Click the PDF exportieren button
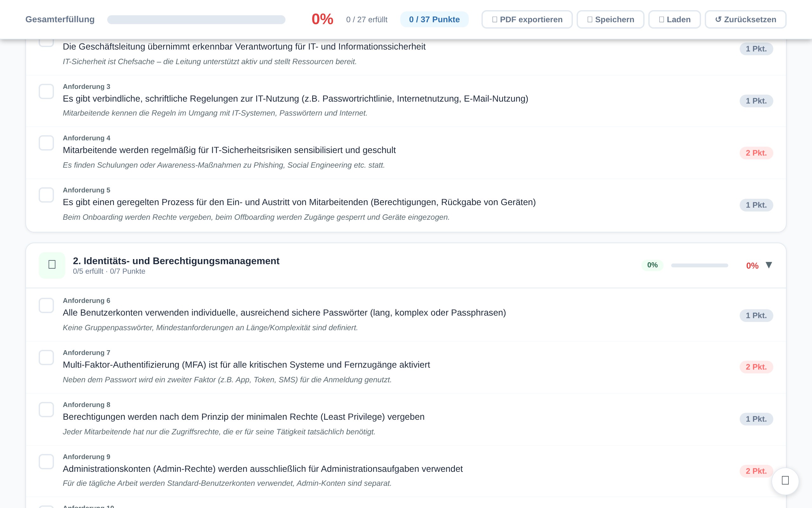Viewport: 812px width, 508px height. coord(527,19)
